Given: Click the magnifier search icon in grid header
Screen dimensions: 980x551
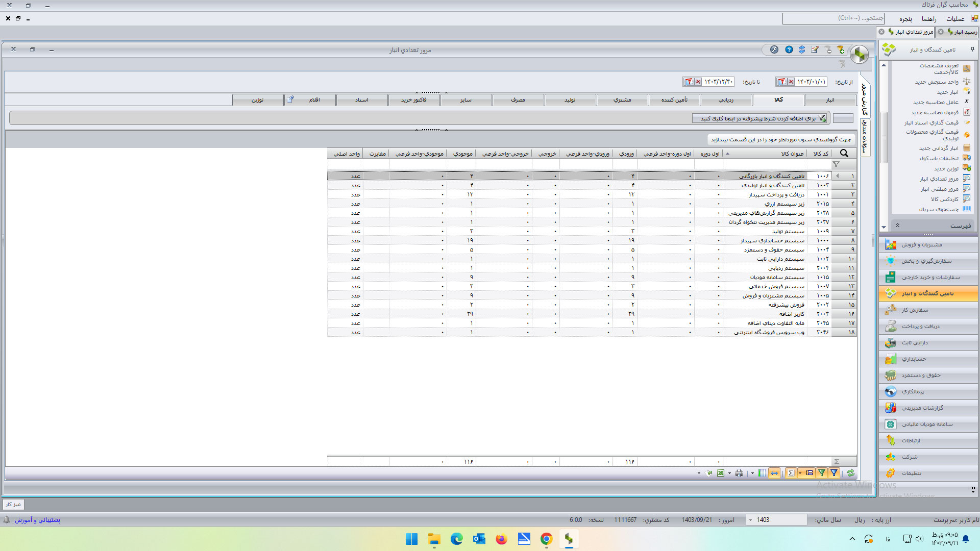Looking at the screenshot, I should [844, 153].
